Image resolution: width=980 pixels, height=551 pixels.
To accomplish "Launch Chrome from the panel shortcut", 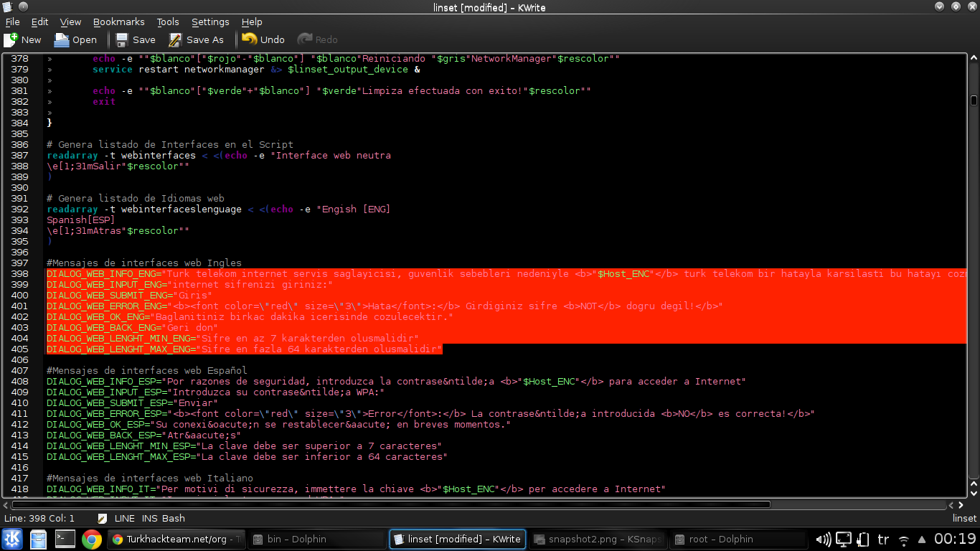I will [x=91, y=539].
